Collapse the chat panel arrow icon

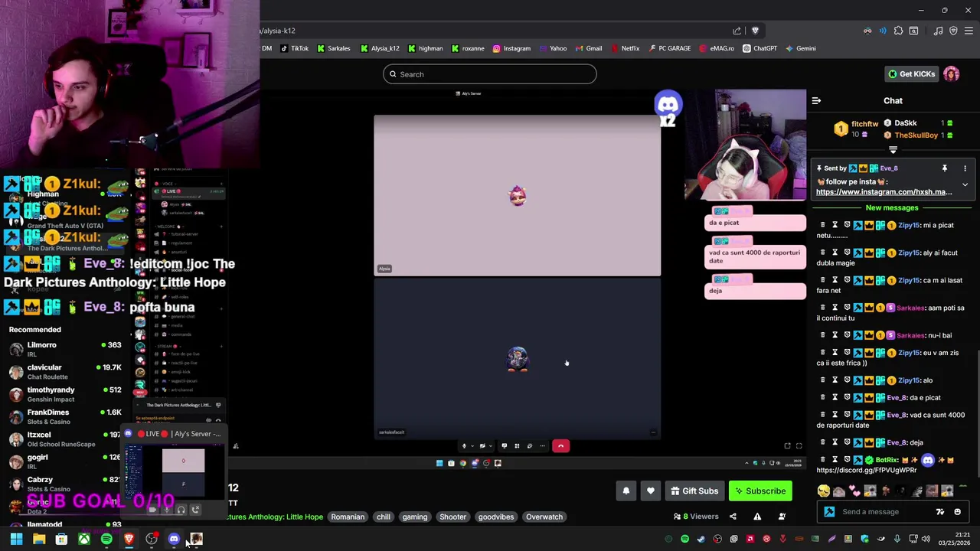(816, 100)
